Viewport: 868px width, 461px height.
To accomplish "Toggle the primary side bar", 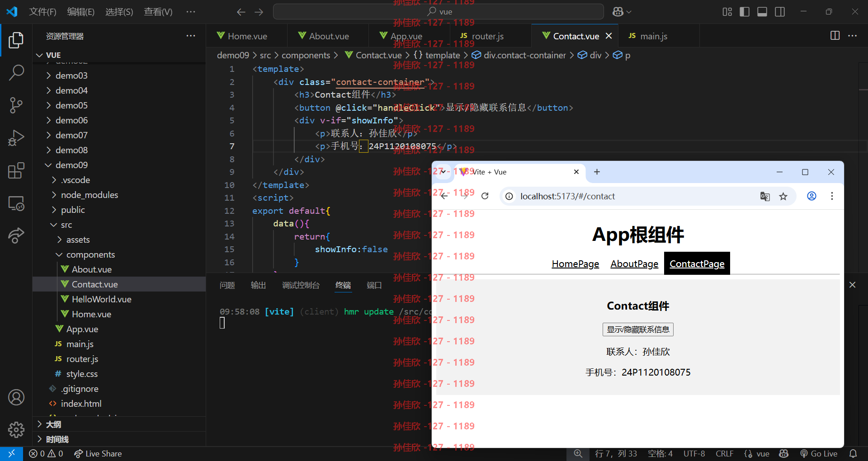I will point(745,12).
